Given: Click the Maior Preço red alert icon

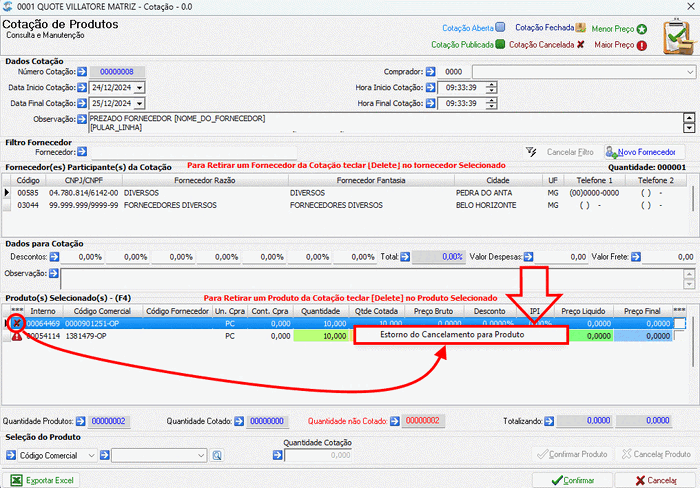Looking at the screenshot, I should tap(642, 46).
